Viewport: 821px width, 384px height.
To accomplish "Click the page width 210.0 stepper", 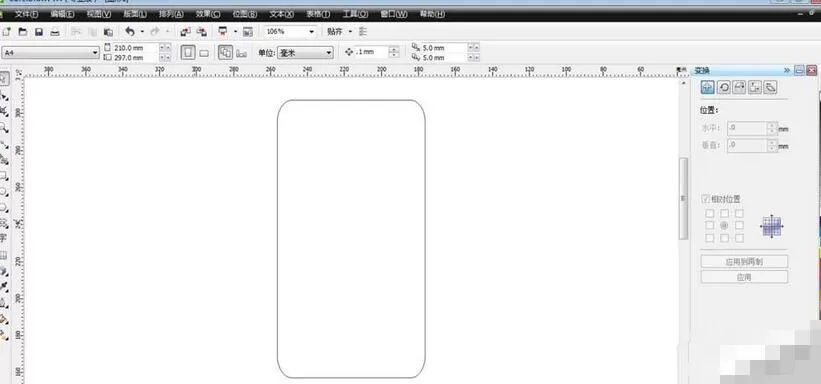I will (x=164, y=47).
